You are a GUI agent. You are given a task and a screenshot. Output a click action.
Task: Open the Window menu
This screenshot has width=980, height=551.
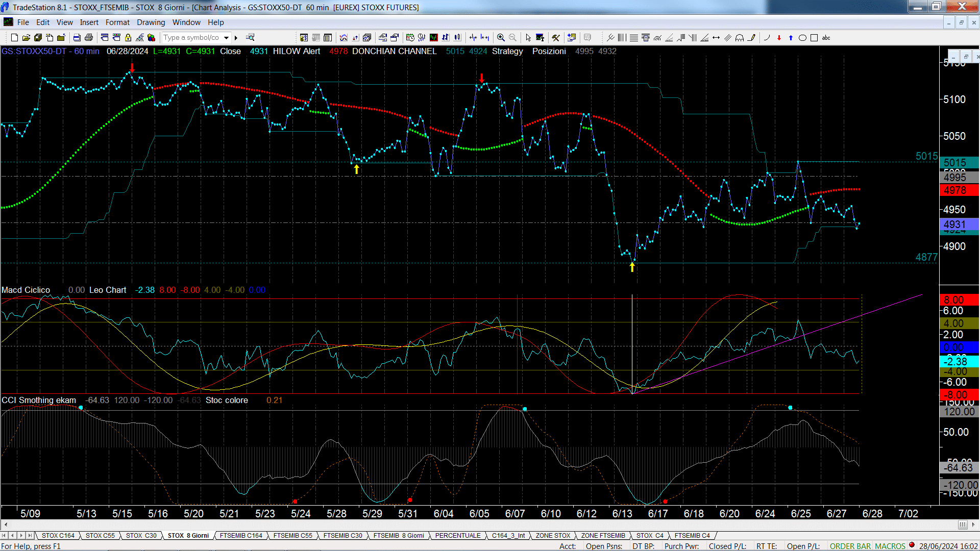(x=186, y=22)
